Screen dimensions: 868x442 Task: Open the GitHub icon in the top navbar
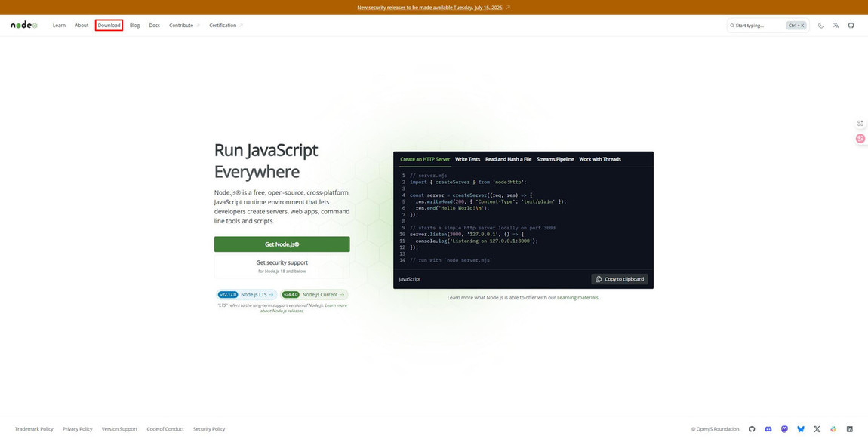[851, 26]
